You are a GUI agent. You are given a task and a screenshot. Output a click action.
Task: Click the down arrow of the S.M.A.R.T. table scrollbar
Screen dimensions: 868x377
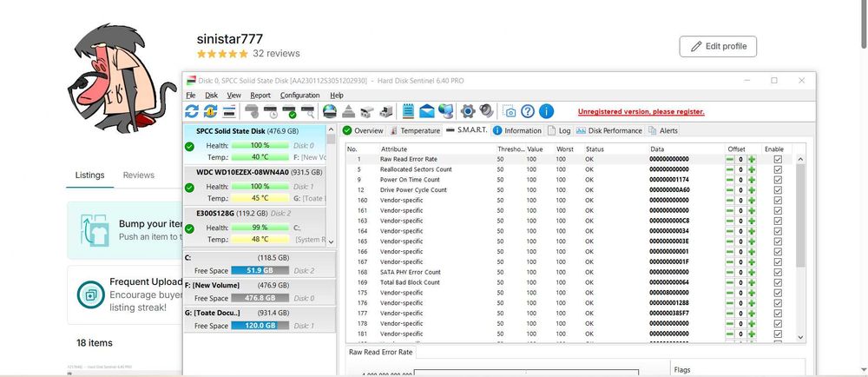(800, 337)
